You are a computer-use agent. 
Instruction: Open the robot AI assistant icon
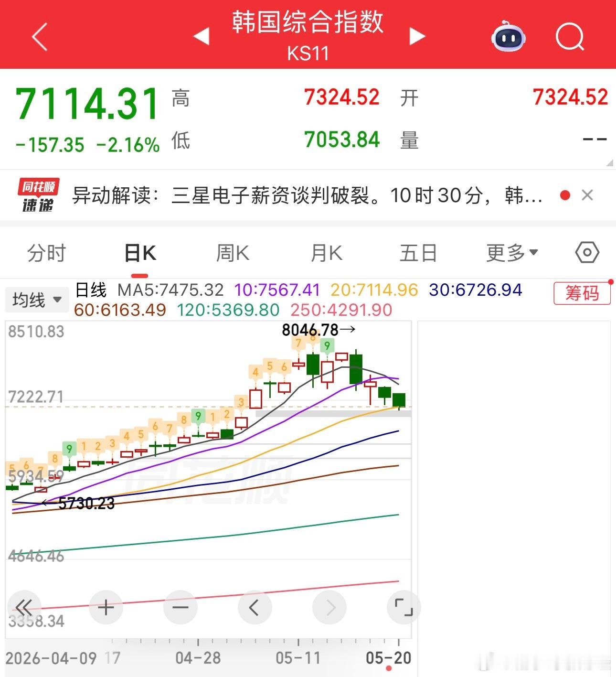[x=509, y=36]
